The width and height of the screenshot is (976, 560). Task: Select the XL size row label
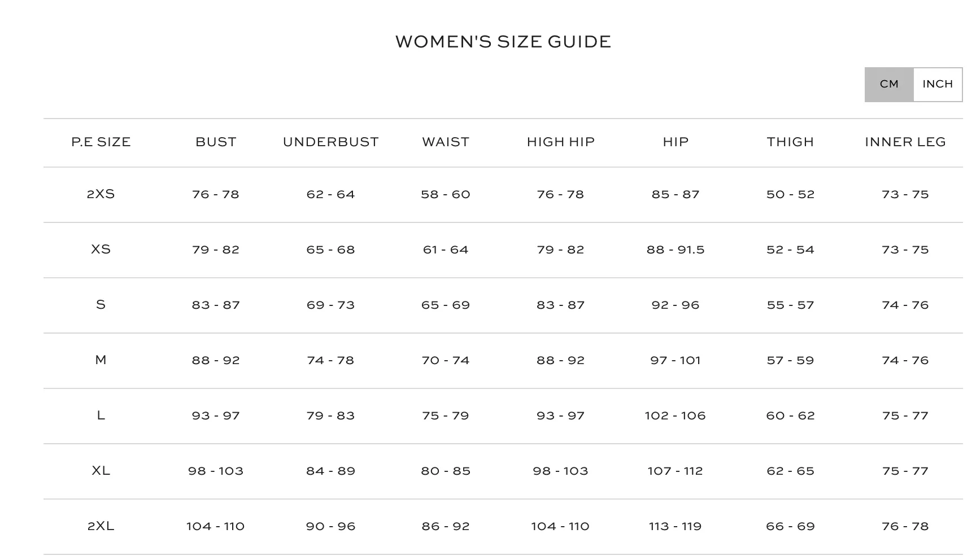coord(101,471)
